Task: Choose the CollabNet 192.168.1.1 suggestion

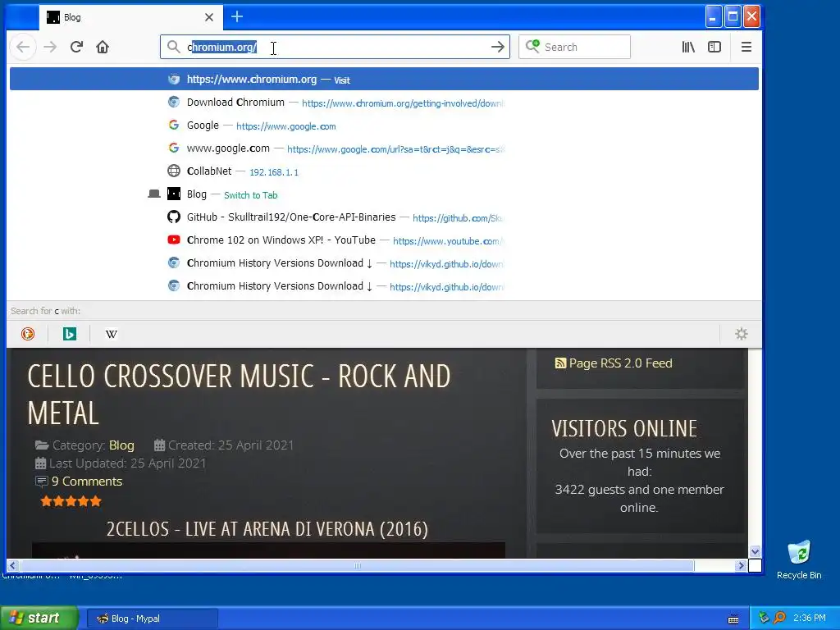Action: coord(384,171)
